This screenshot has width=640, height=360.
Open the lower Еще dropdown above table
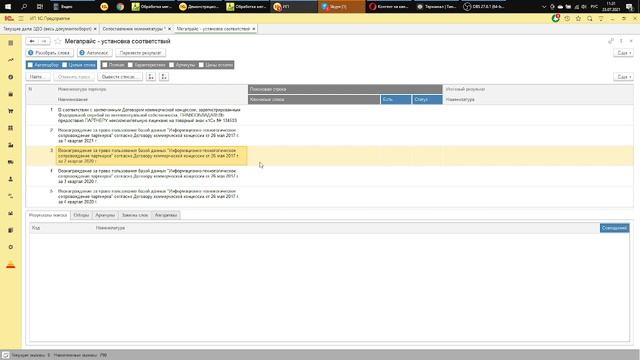623,77
